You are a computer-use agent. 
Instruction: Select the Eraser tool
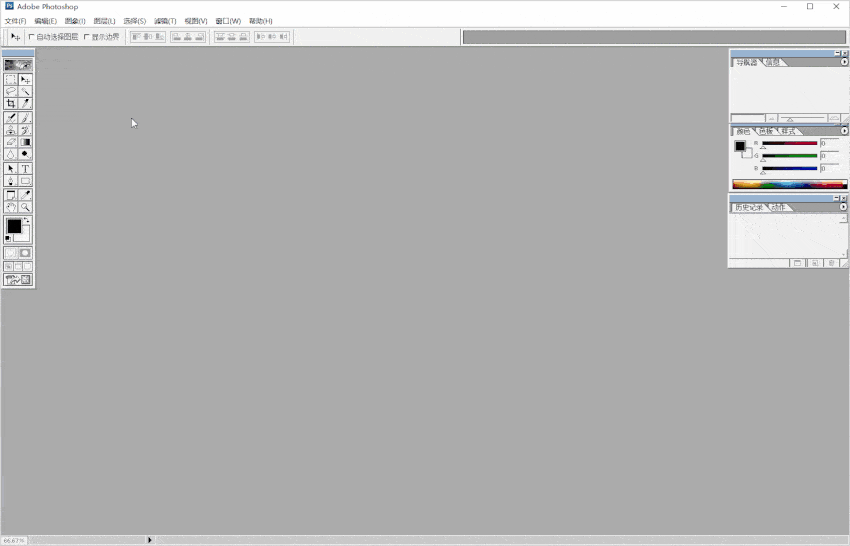point(11,142)
